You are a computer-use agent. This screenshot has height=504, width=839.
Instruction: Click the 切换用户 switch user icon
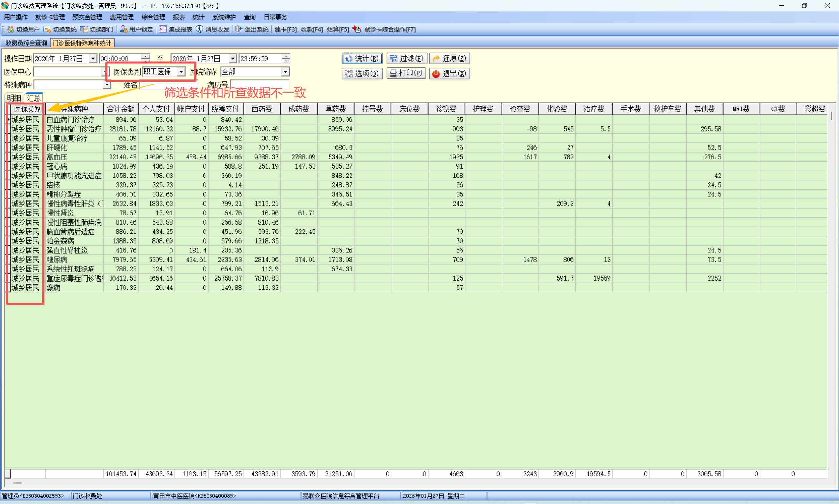click(x=10, y=29)
